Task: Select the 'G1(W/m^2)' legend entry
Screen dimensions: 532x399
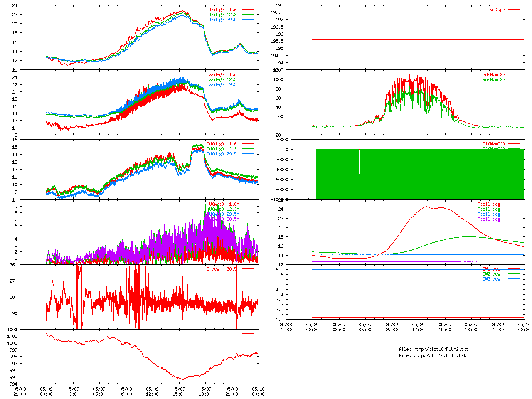Action: (501, 144)
